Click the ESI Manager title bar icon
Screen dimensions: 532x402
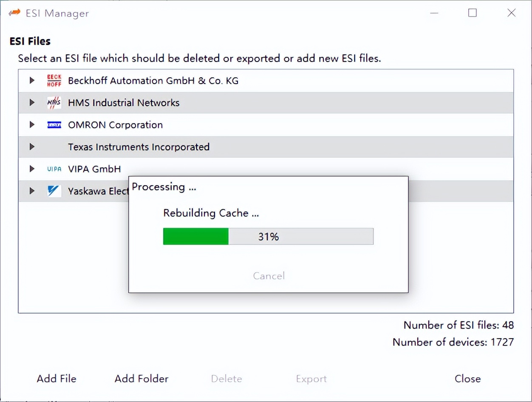[14, 13]
